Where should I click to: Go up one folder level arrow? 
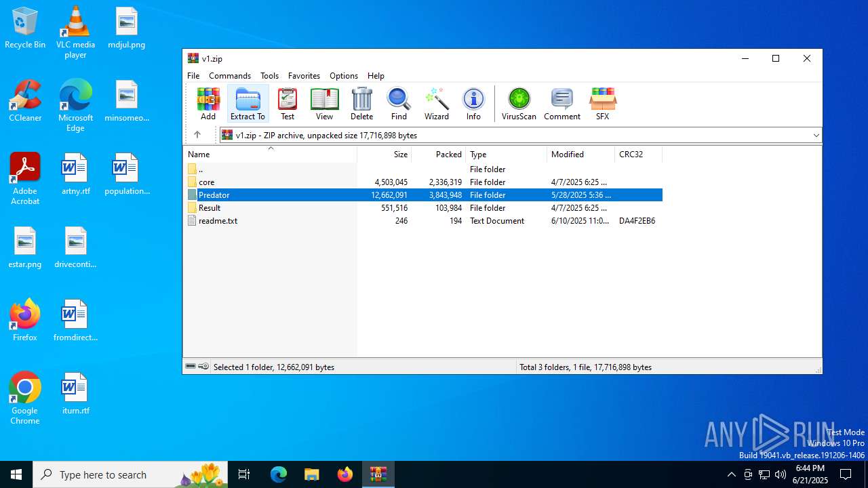point(197,135)
